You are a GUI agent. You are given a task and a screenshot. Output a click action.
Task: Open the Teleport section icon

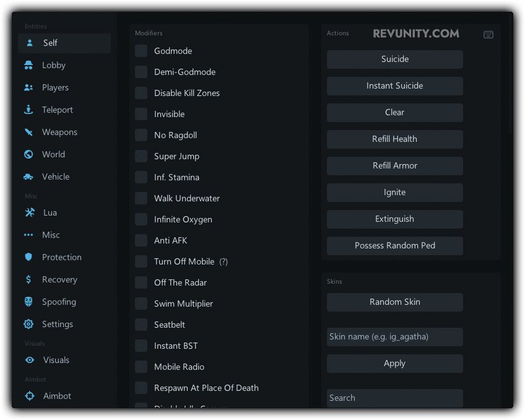pos(28,110)
